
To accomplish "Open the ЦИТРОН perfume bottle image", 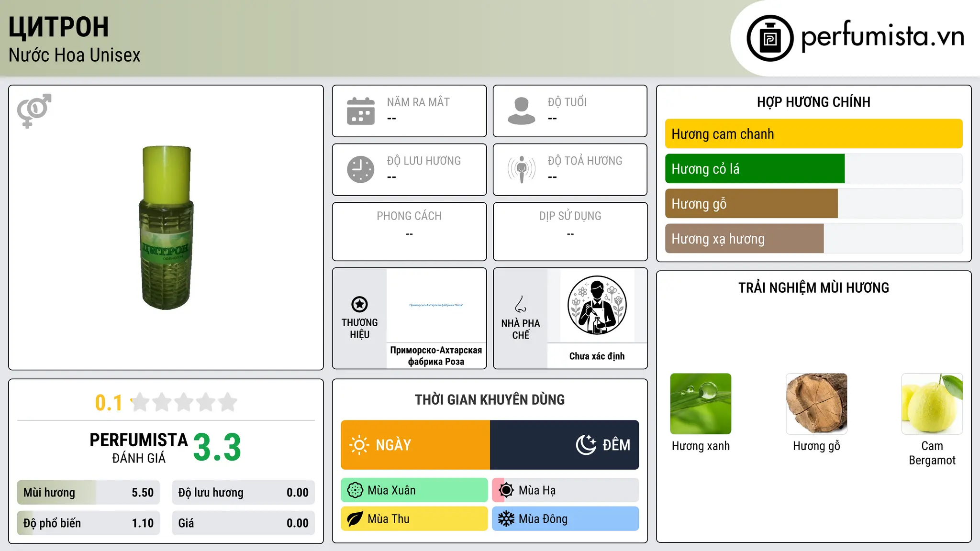I will click(166, 228).
